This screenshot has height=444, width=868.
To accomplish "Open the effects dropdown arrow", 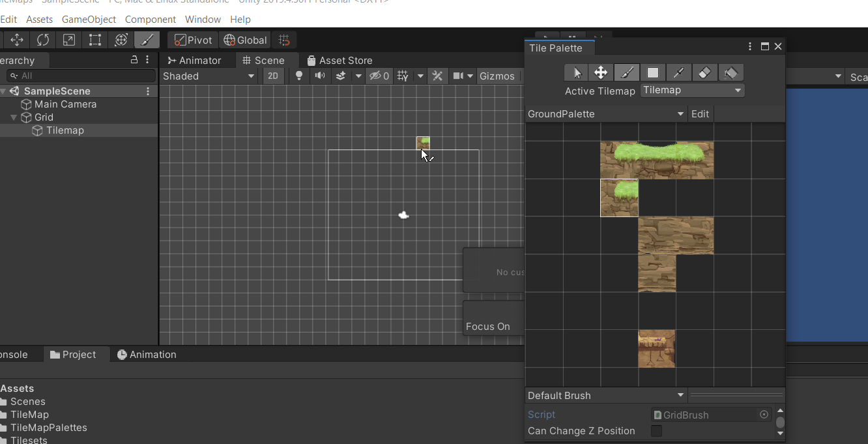I will coord(358,76).
